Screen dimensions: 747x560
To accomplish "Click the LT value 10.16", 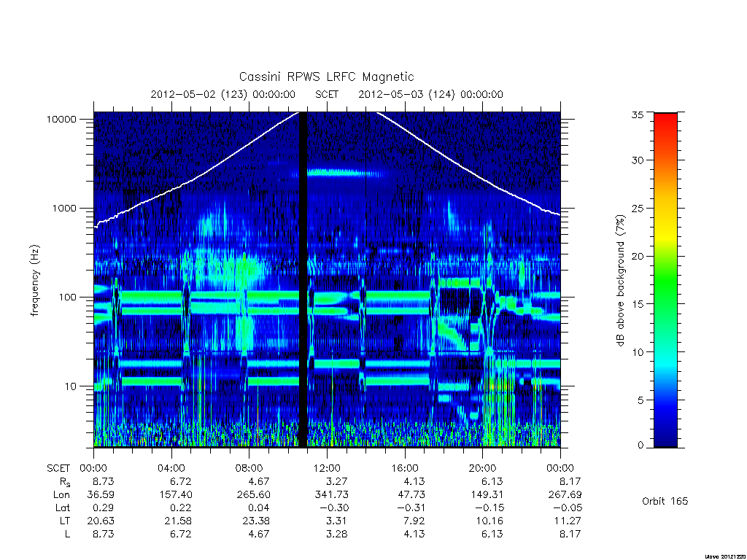I will pyautogui.click(x=489, y=521).
